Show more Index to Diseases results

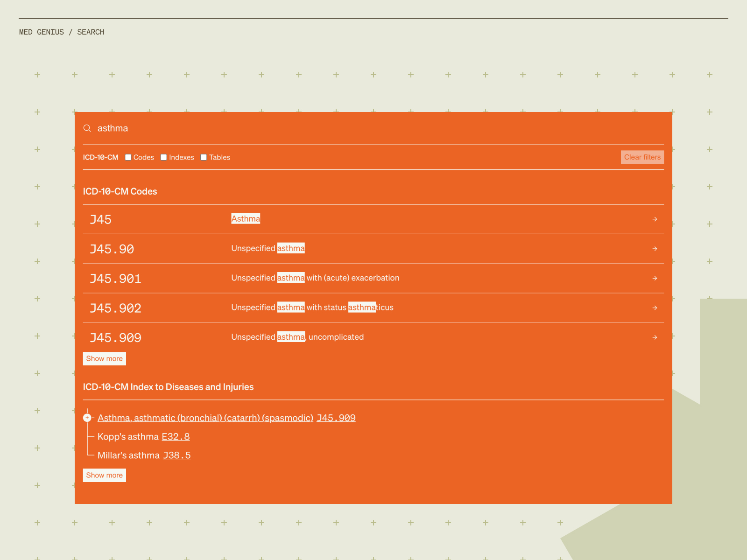click(104, 475)
